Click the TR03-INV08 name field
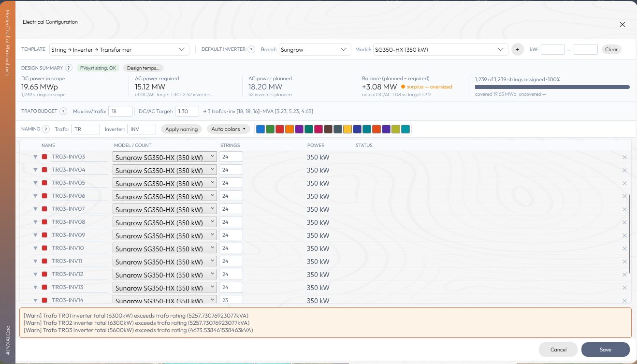Image resolution: width=637 pixels, height=364 pixels. [79, 222]
